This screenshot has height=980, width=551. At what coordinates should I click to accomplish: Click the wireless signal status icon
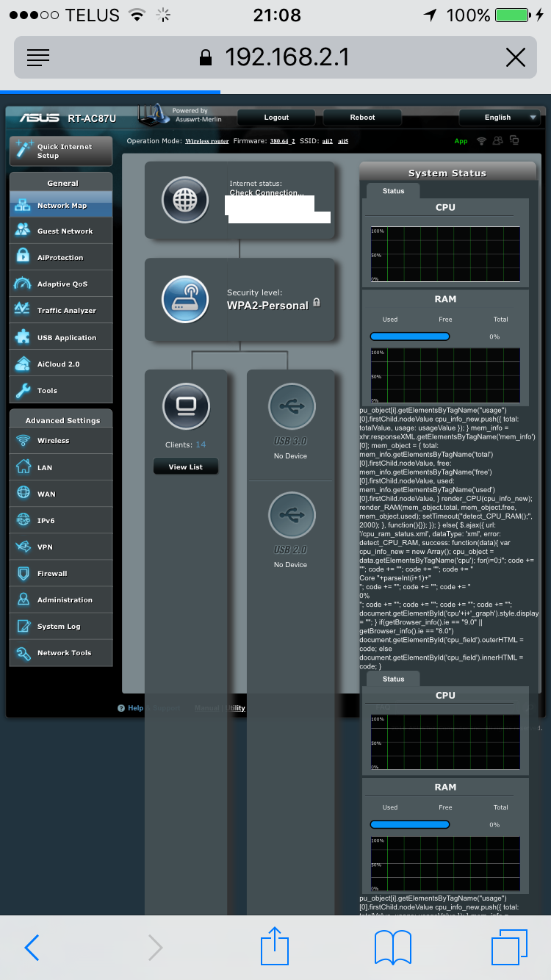click(x=482, y=140)
